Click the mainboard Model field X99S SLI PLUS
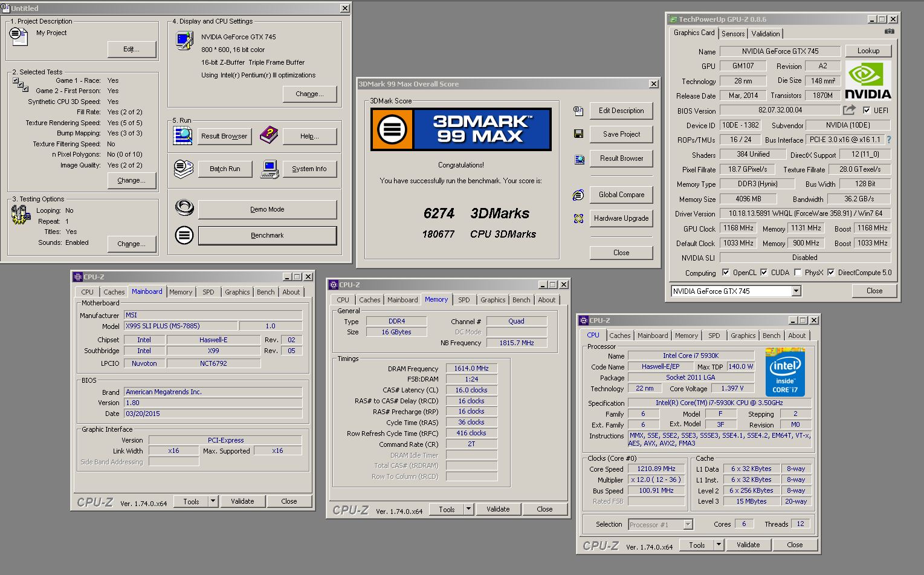Viewport: 924px width, 575px height. pyautogui.click(x=181, y=326)
